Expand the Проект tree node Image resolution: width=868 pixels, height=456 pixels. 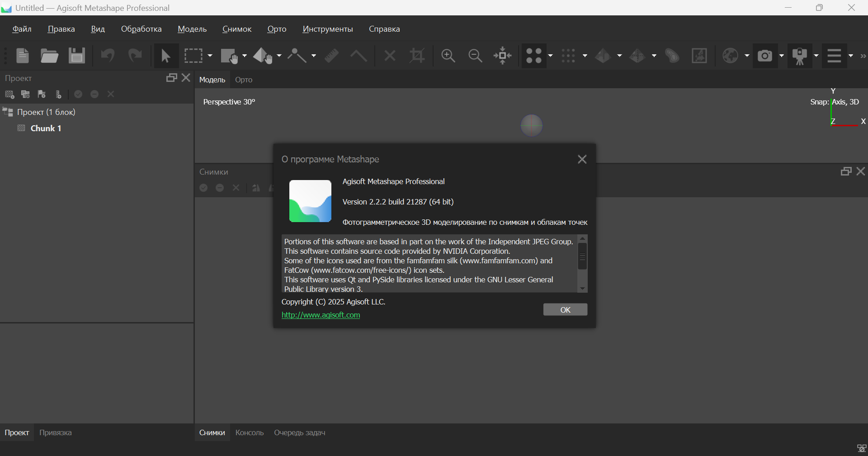point(8,112)
